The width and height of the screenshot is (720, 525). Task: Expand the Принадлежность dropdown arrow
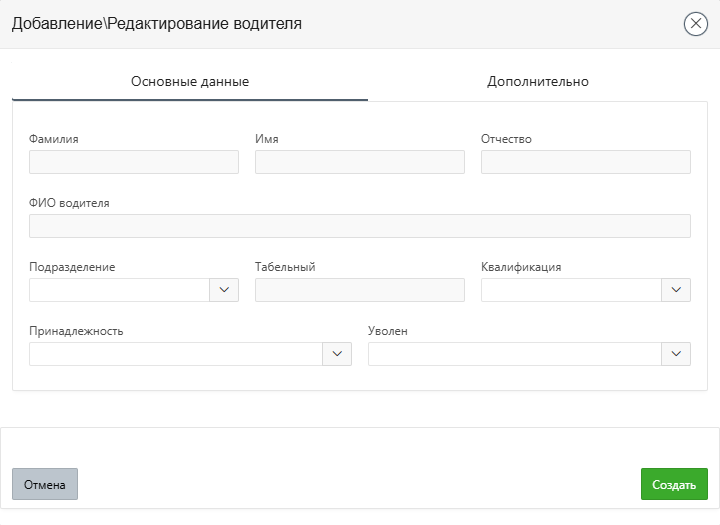tap(337, 354)
